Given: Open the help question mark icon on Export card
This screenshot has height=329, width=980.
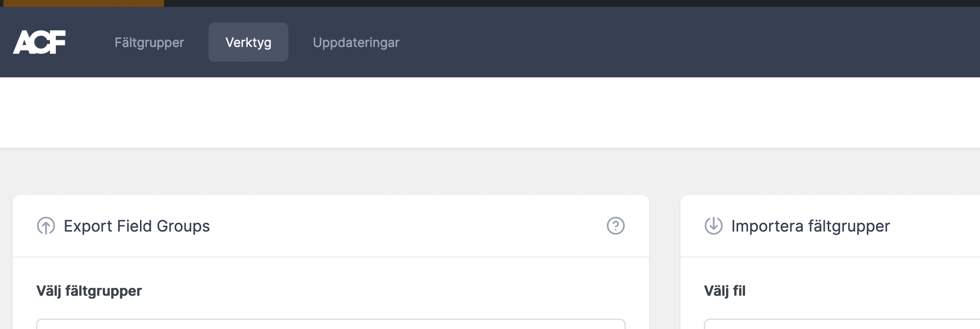Looking at the screenshot, I should tap(615, 226).
